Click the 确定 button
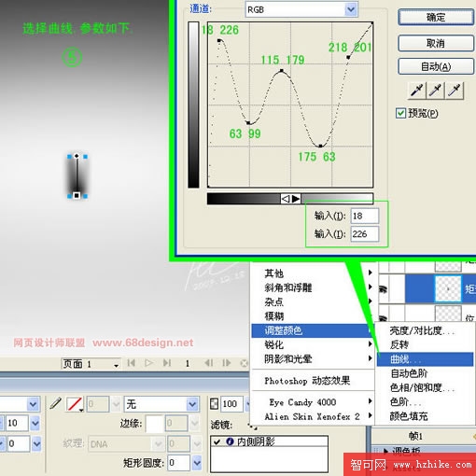Screen dimensions: 476x476 [436, 18]
